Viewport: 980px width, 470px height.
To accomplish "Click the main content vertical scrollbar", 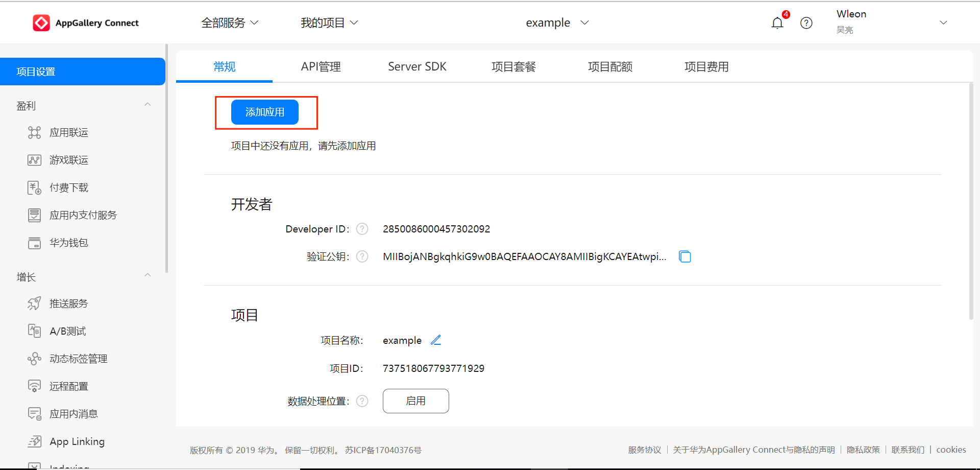I will [x=971, y=202].
